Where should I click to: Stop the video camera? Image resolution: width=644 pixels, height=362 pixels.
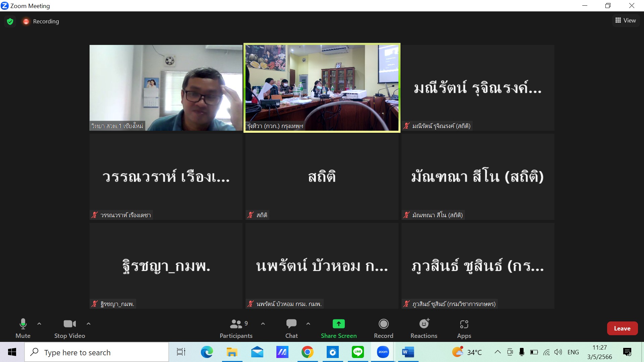pos(69,328)
